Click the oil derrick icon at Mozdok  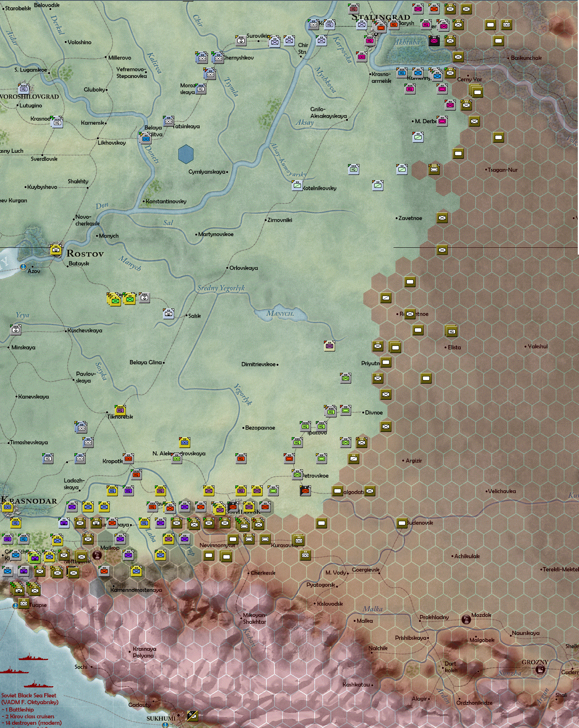point(466,619)
